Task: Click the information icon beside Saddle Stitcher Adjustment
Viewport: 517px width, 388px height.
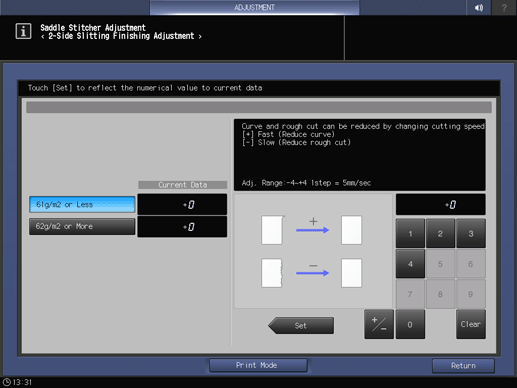Action: point(23,31)
